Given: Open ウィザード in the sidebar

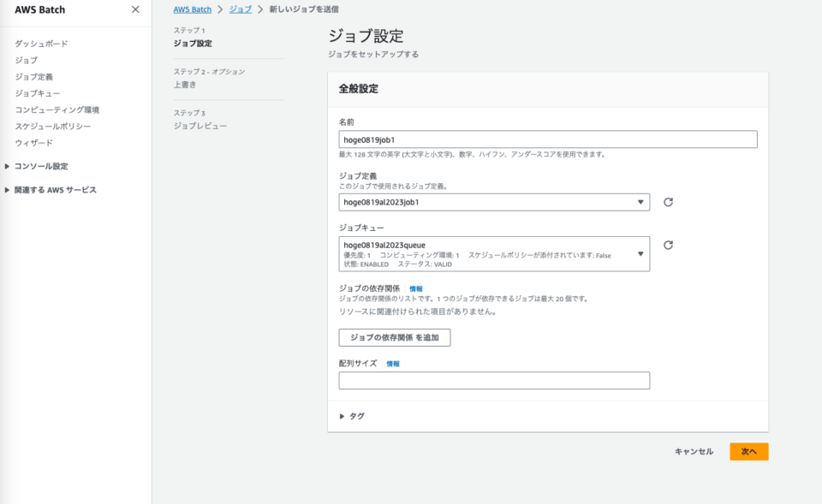Looking at the screenshot, I should coord(34,143).
